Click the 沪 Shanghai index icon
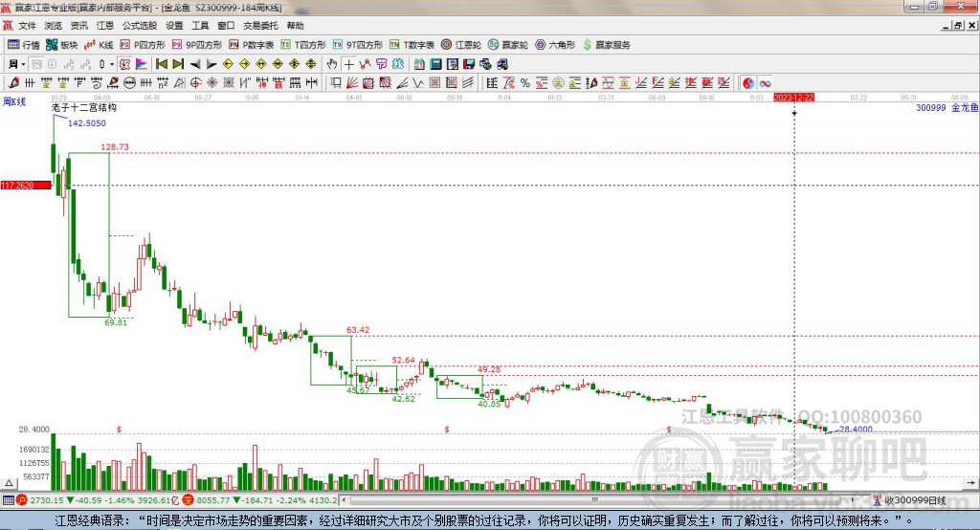Viewport: 980px width, 530px height. pos(22,500)
